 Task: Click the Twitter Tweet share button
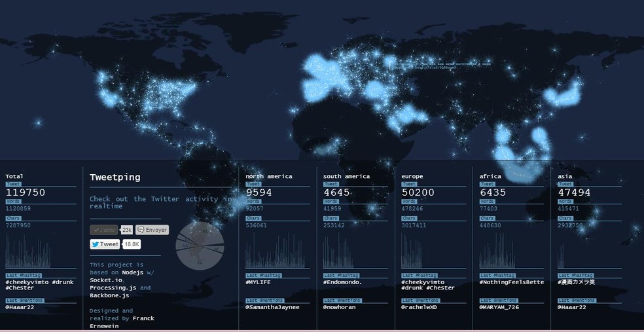pos(105,244)
